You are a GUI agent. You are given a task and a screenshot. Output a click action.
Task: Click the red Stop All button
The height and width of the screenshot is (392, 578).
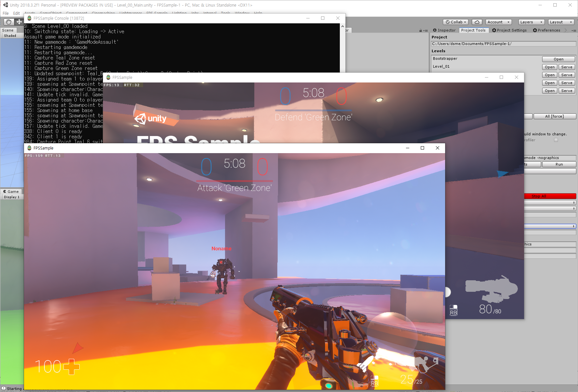(550, 196)
